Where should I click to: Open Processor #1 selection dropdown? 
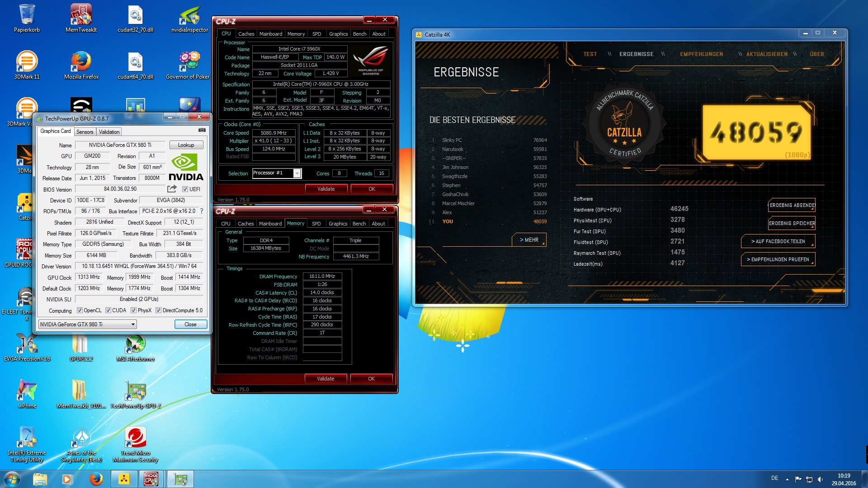[277, 173]
